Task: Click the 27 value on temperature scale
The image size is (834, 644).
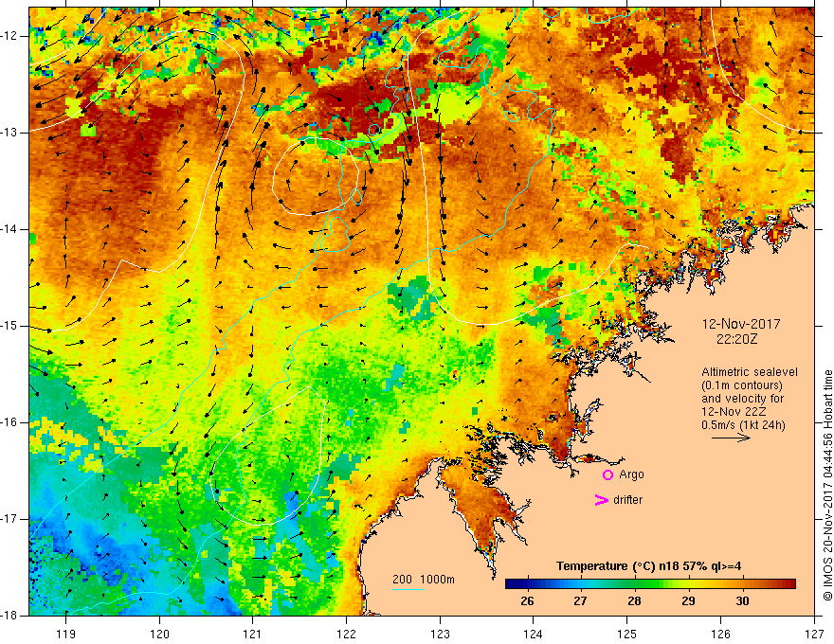Action: click(580, 601)
